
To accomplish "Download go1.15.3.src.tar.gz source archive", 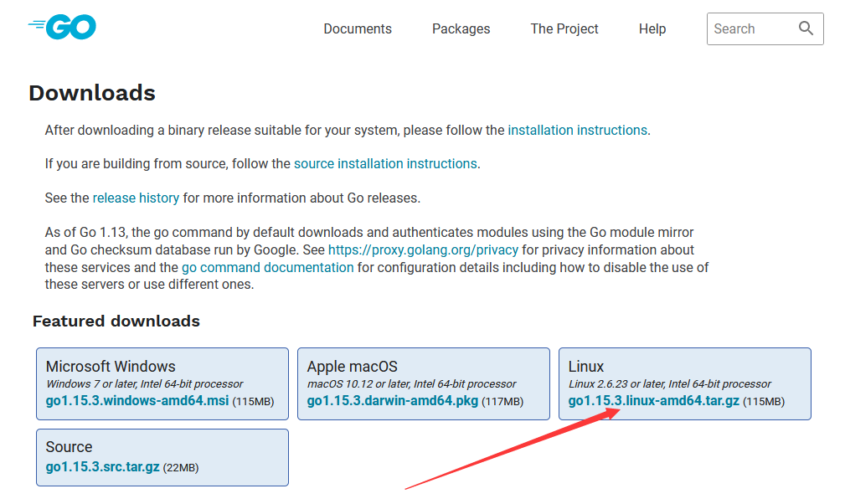I will (x=102, y=467).
